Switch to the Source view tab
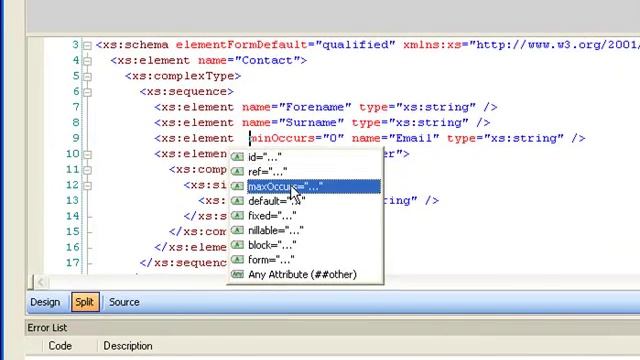Image resolution: width=640 pixels, height=360 pixels. 124,302
